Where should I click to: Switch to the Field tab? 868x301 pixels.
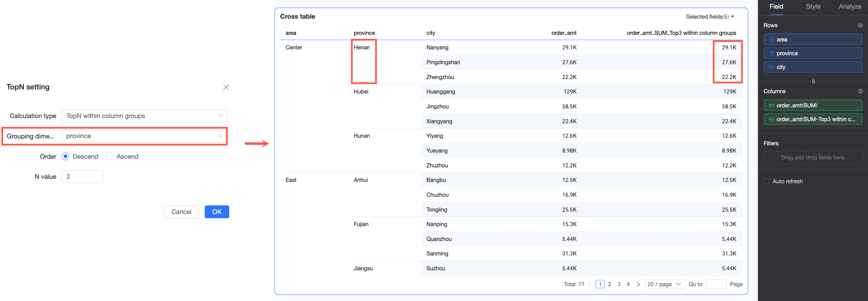776,7
